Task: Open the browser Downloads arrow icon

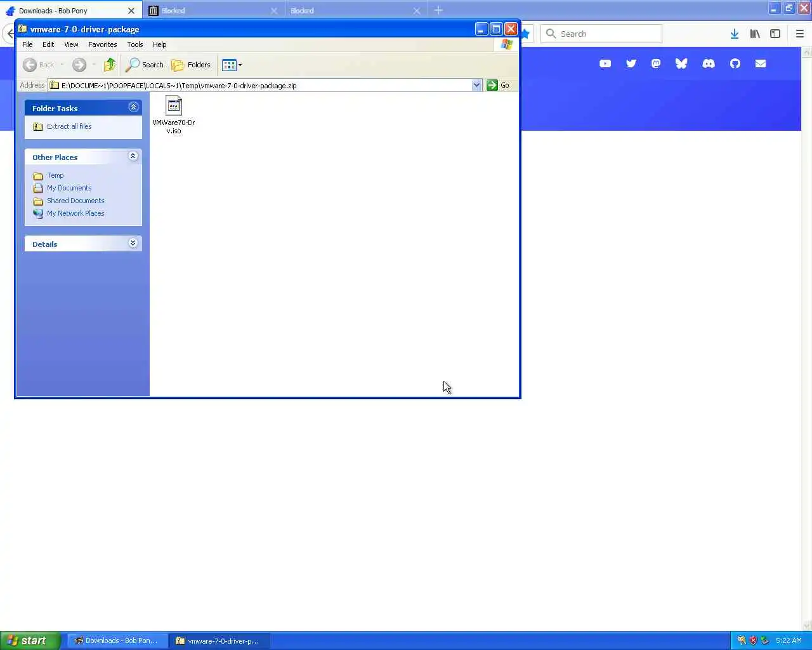Action: click(x=734, y=34)
